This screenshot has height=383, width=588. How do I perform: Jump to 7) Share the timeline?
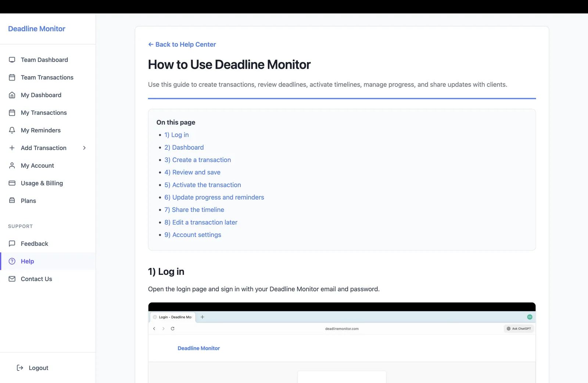[194, 210]
